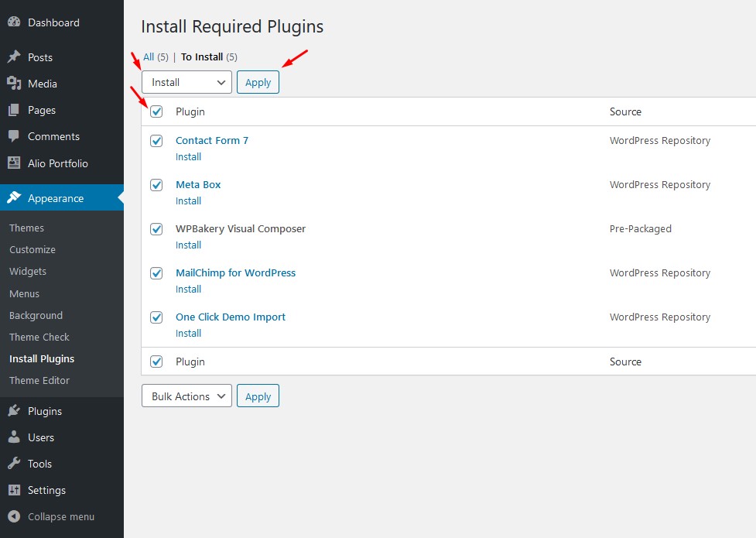The image size is (756, 538).
Task: Show the All (5) plugins filter
Action: 149,57
